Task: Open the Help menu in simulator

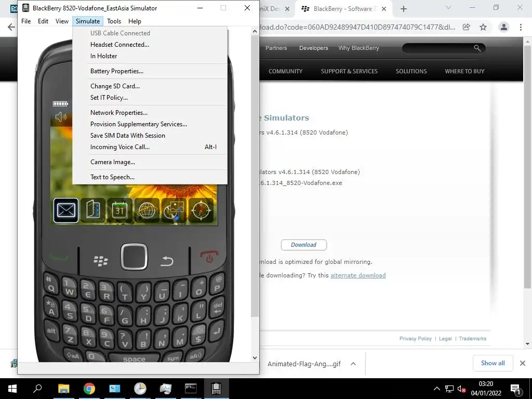Action: point(135,21)
